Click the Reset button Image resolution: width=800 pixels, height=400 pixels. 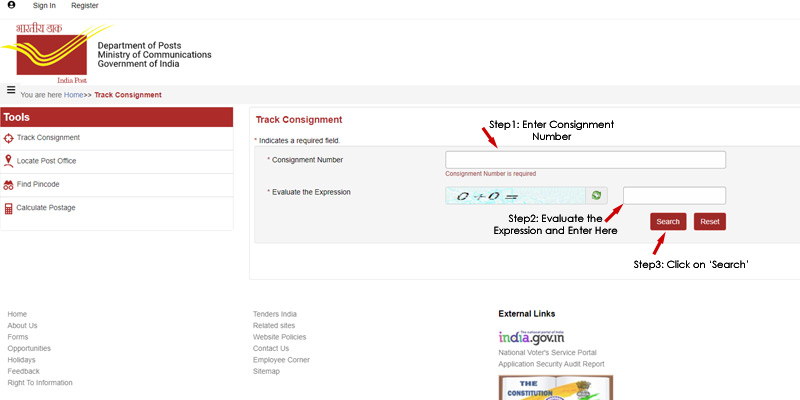click(710, 221)
